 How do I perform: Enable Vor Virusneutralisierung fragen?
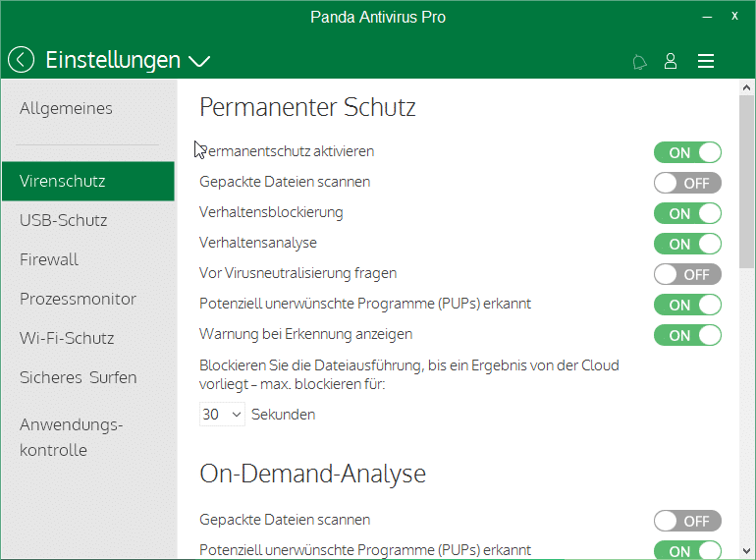(x=687, y=274)
